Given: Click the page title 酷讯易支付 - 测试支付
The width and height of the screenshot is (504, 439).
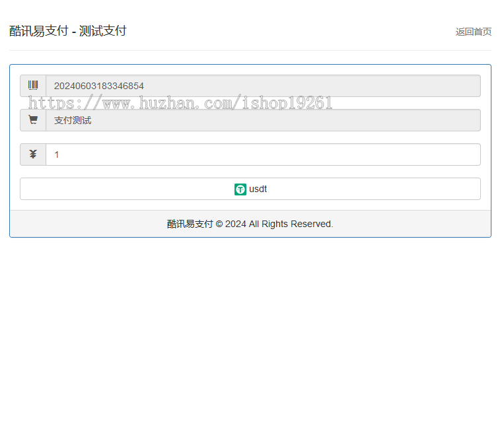Looking at the screenshot, I should pyautogui.click(x=68, y=31).
